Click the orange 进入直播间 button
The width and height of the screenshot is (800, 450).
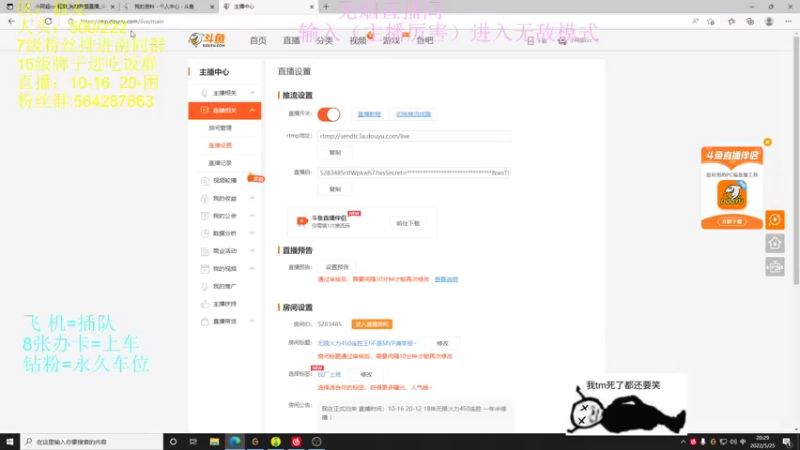372,324
